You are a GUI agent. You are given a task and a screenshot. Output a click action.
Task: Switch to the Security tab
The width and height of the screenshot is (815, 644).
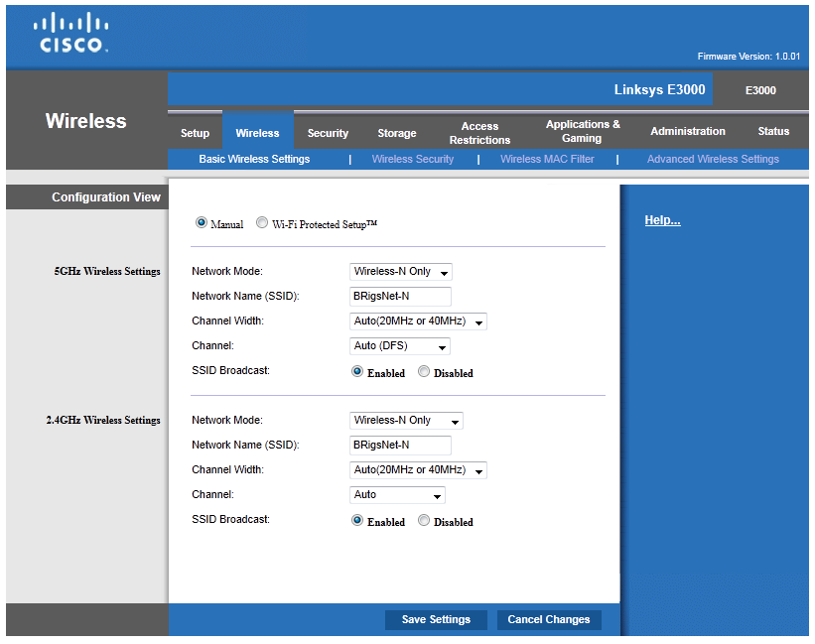(328, 133)
